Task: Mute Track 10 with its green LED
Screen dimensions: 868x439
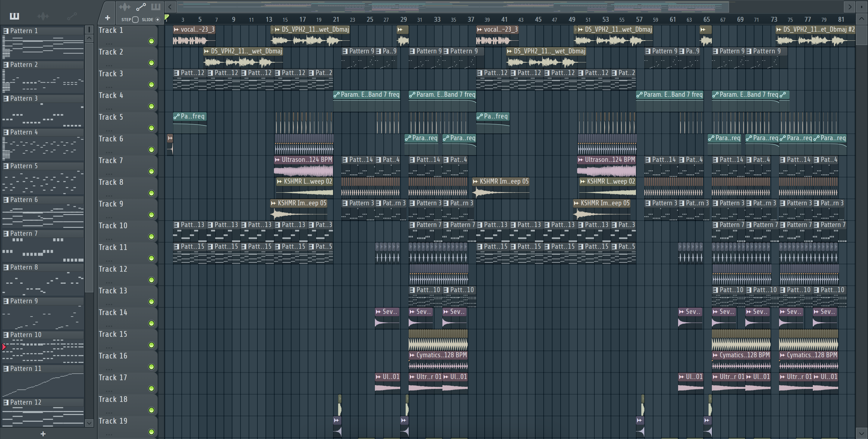Action: [x=151, y=236]
